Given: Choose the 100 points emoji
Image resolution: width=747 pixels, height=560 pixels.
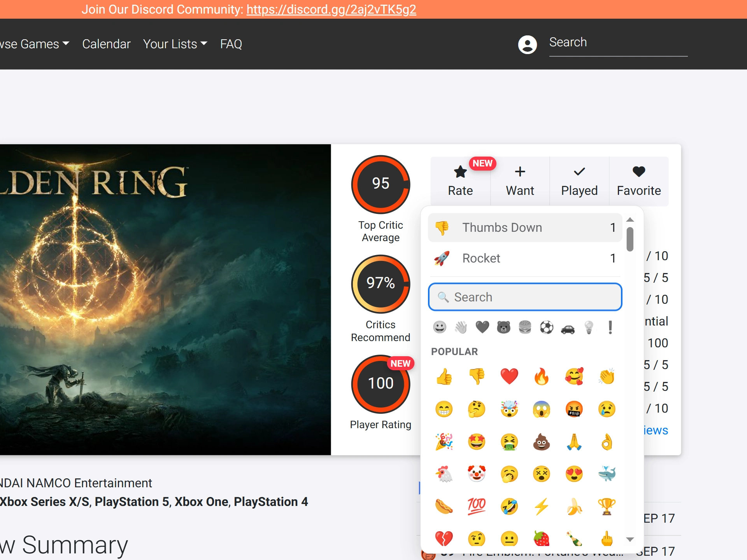Looking at the screenshot, I should [477, 507].
